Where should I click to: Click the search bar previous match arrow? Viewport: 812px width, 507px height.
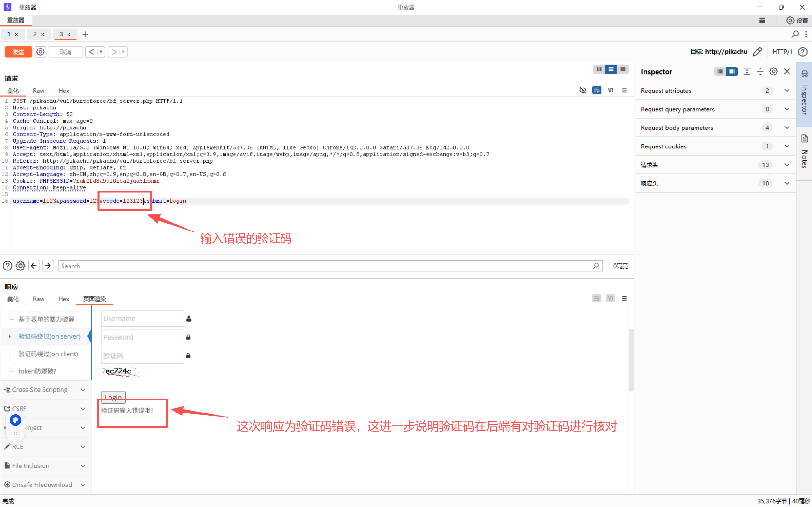34,266
